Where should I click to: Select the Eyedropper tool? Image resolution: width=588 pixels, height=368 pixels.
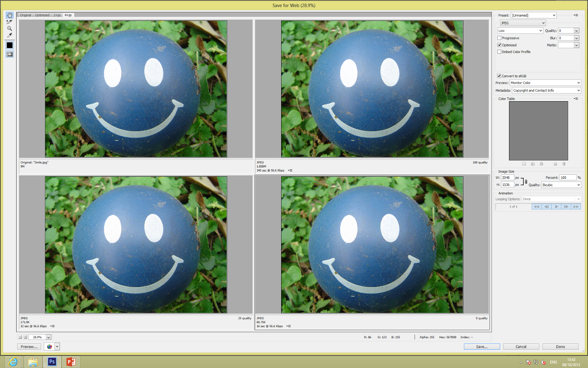click(10, 35)
